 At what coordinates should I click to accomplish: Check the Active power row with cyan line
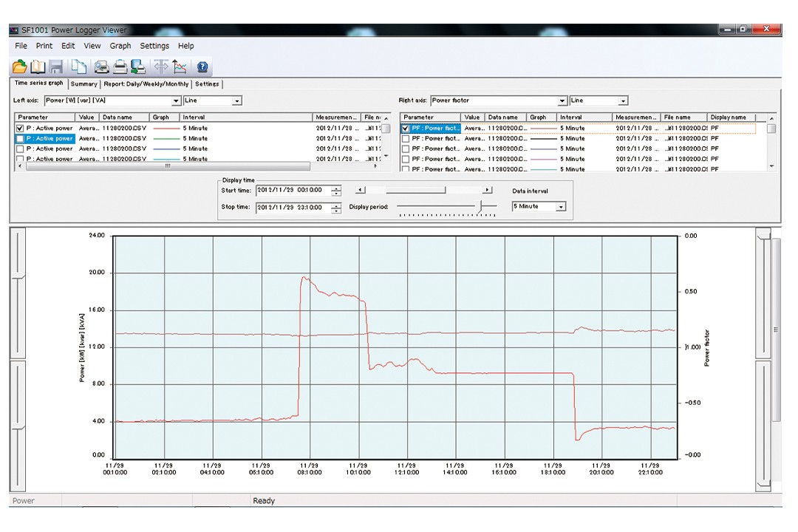pos(20,159)
